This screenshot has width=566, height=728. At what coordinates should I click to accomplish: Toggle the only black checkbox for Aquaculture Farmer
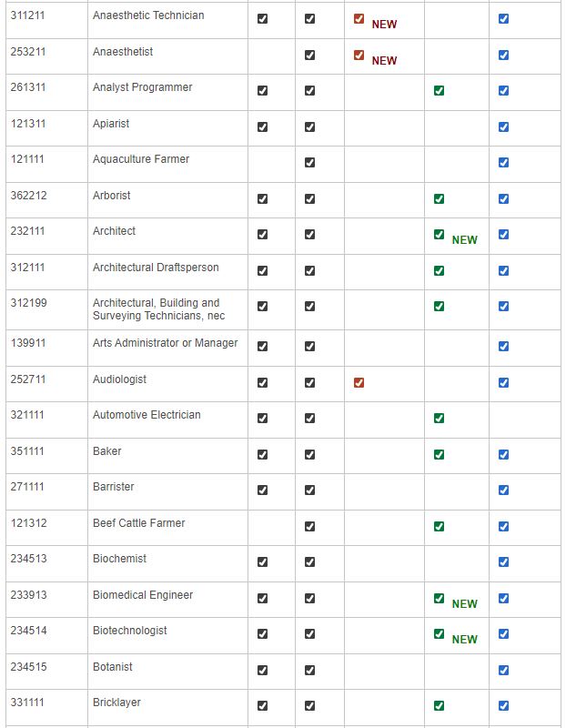click(309, 163)
